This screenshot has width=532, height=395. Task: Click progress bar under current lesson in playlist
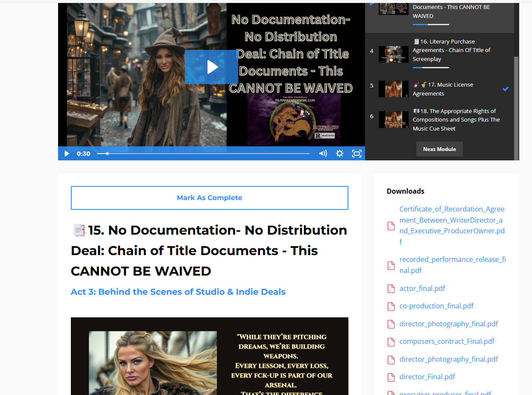point(431,24)
